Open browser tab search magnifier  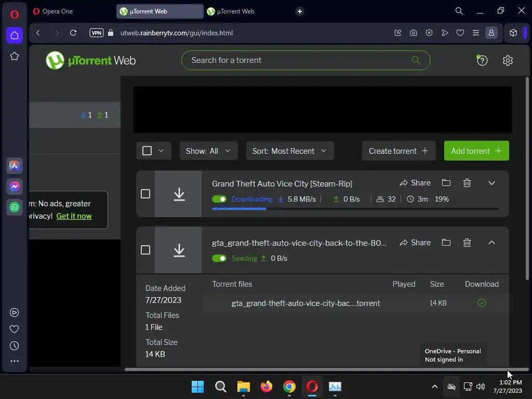[x=459, y=11]
